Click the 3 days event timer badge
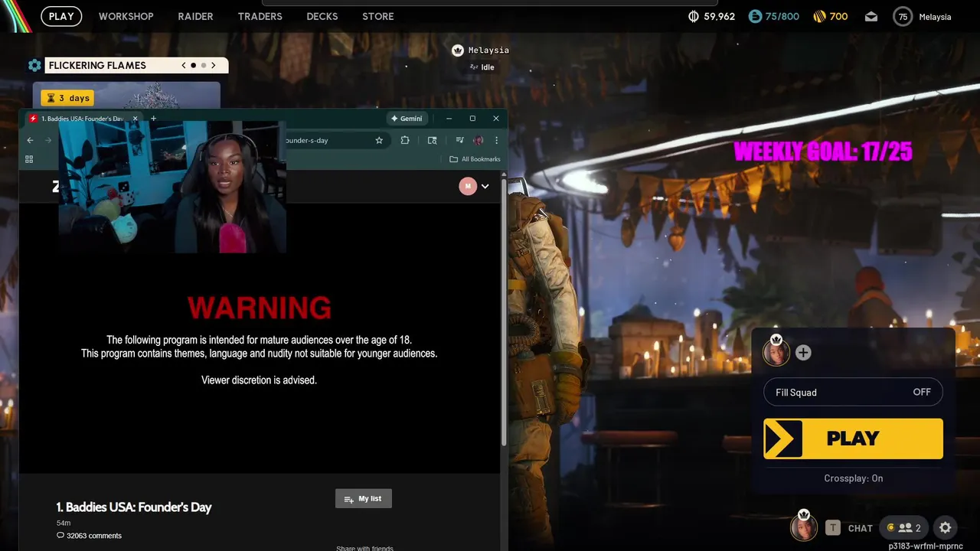The image size is (980, 551). tap(67, 98)
